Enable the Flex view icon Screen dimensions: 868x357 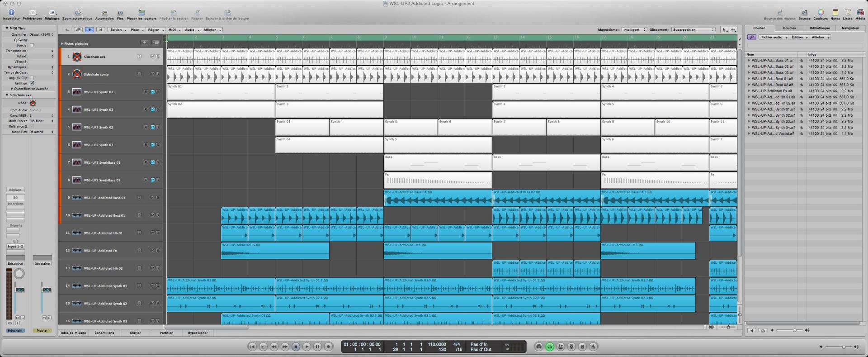(120, 13)
